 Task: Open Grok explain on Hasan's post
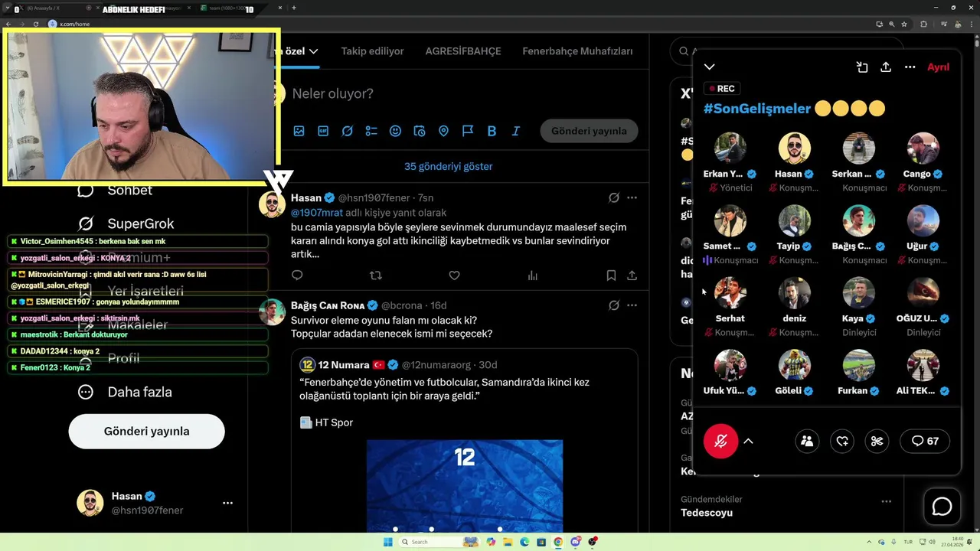click(x=614, y=197)
